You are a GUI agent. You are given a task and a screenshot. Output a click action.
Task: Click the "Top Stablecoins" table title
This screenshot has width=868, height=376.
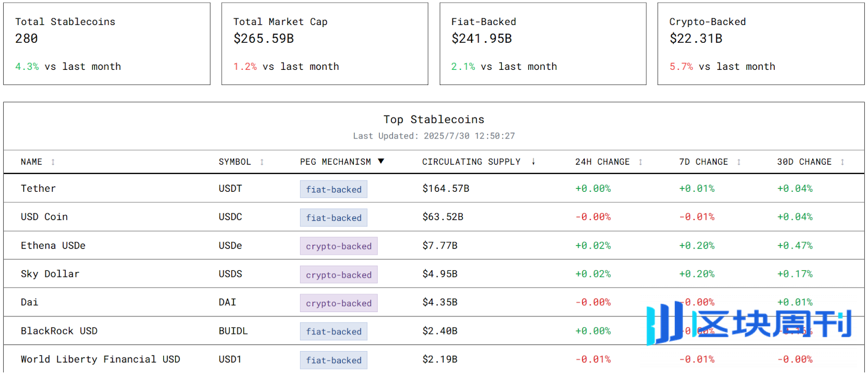[x=434, y=119]
